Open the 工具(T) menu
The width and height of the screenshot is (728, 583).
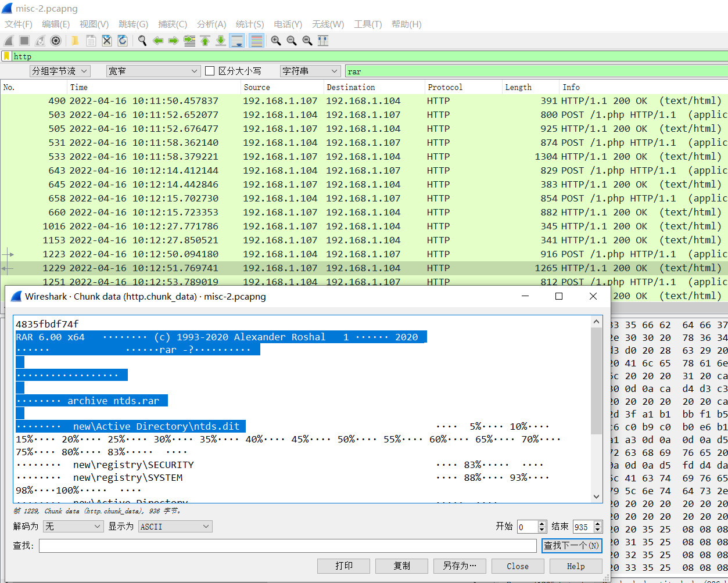coord(368,24)
